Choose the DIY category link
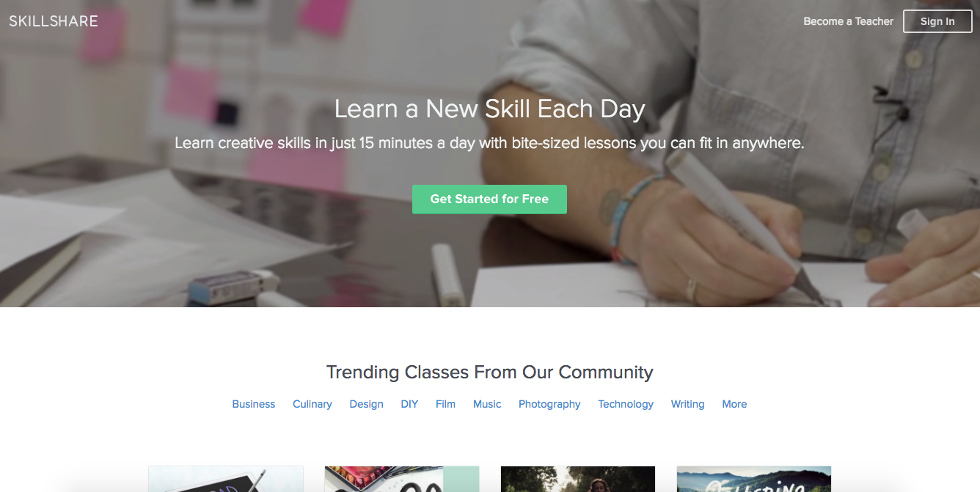This screenshot has height=492, width=980. click(x=409, y=404)
